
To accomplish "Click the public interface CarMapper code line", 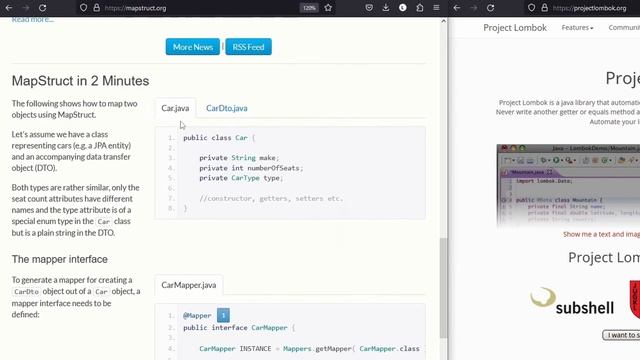I will point(239,327).
